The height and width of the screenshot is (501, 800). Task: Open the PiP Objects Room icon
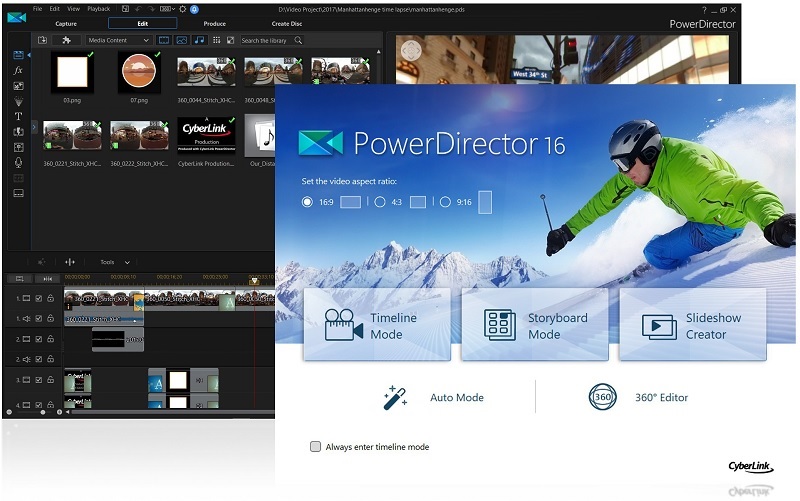(18, 86)
